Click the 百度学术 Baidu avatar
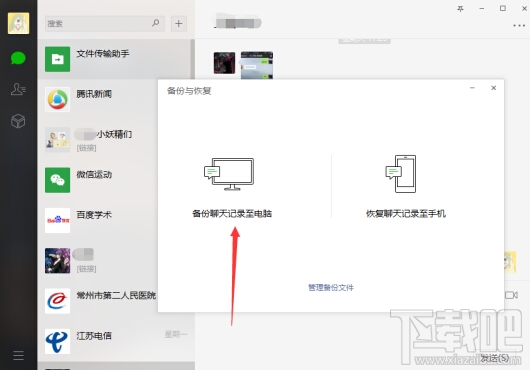Viewport: 530px width, 370px height. click(57, 220)
